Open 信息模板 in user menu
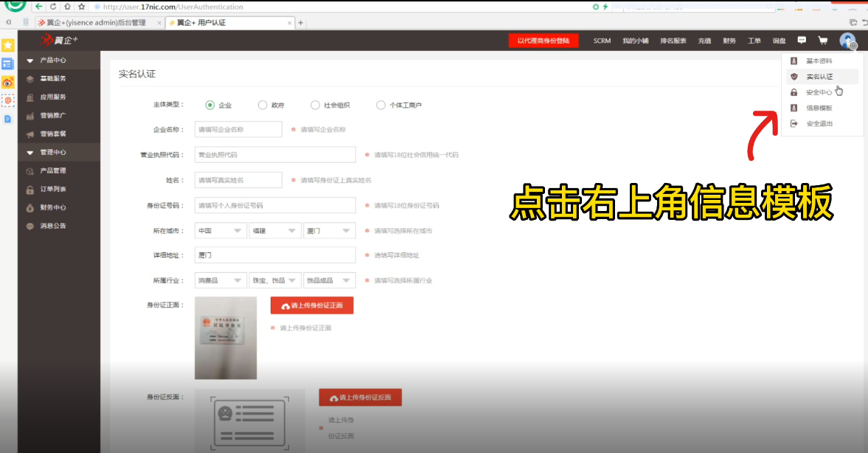The height and width of the screenshot is (453, 868). pyautogui.click(x=819, y=108)
